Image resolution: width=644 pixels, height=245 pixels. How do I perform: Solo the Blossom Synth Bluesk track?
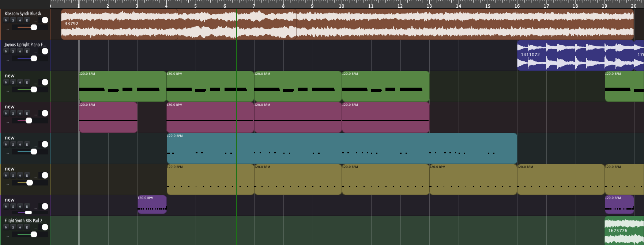click(13, 20)
